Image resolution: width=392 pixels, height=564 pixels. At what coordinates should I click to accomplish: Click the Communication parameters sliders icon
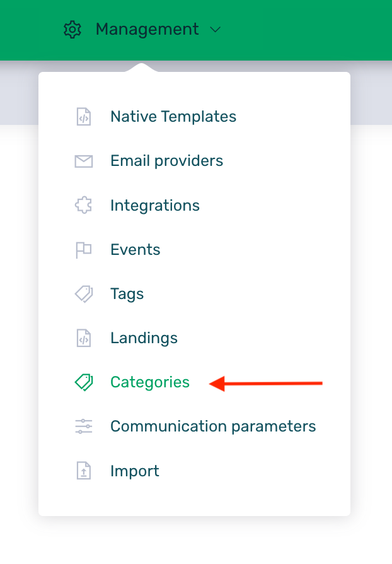[x=84, y=426]
